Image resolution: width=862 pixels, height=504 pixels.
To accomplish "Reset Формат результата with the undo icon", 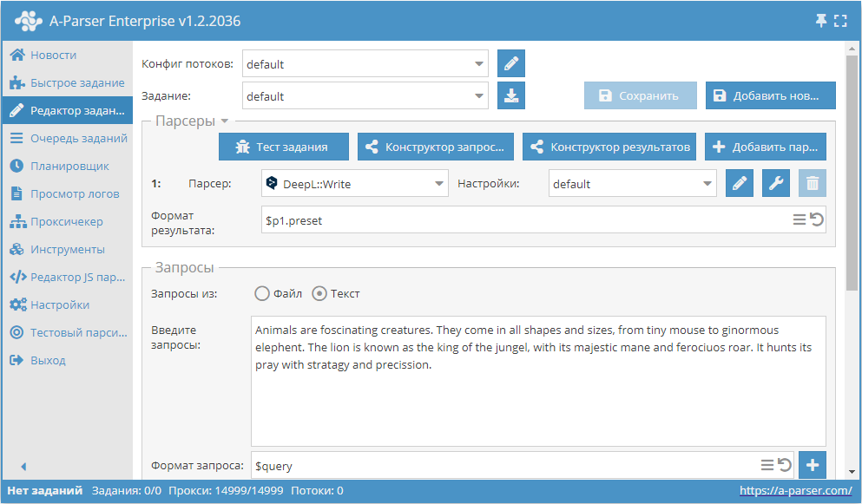I will [x=817, y=220].
